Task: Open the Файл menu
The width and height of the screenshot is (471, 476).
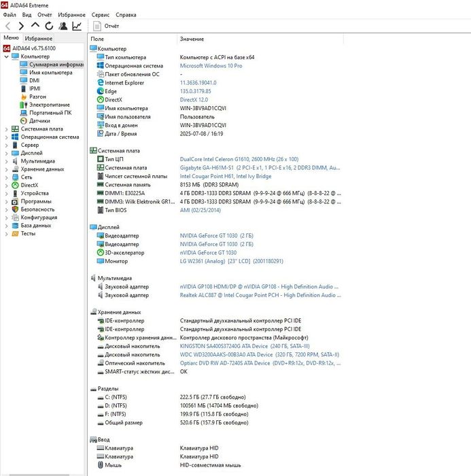Action: coord(10,14)
